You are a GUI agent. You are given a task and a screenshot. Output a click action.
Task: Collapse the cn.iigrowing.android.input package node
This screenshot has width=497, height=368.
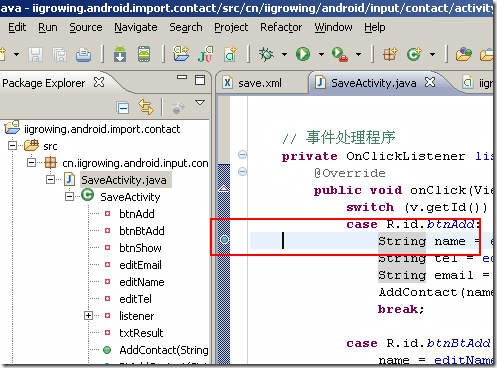[31, 163]
